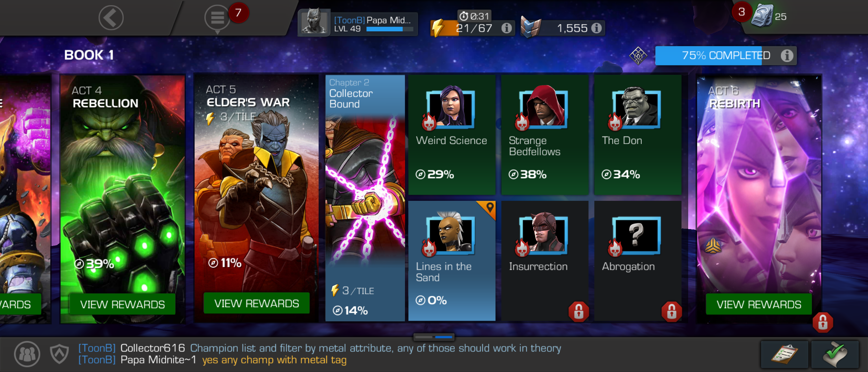Start the Lines in the Sand quest
868x372 pixels.
pyautogui.click(x=452, y=261)
